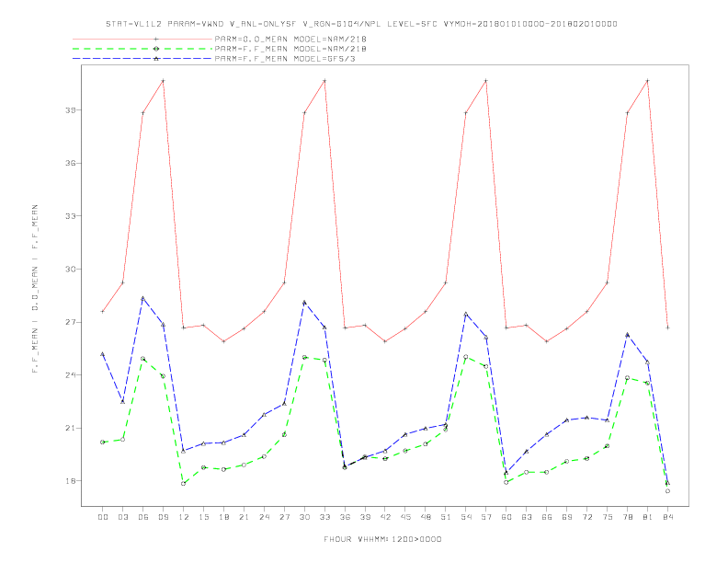Click x-axis forecast hour label 78
Image resolution: width=728 pixels, height=563 pixels.
click(x=627, y=517)
